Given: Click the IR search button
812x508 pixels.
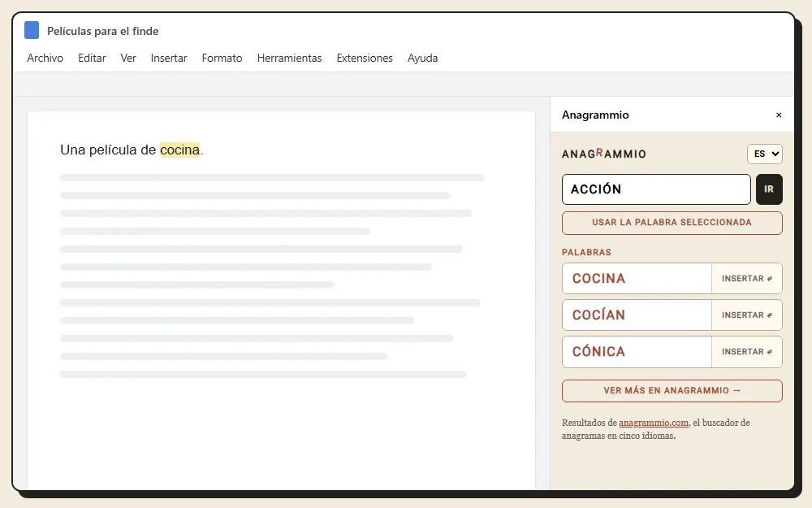Looking at the screenshot, I should (x=769, y=189).
